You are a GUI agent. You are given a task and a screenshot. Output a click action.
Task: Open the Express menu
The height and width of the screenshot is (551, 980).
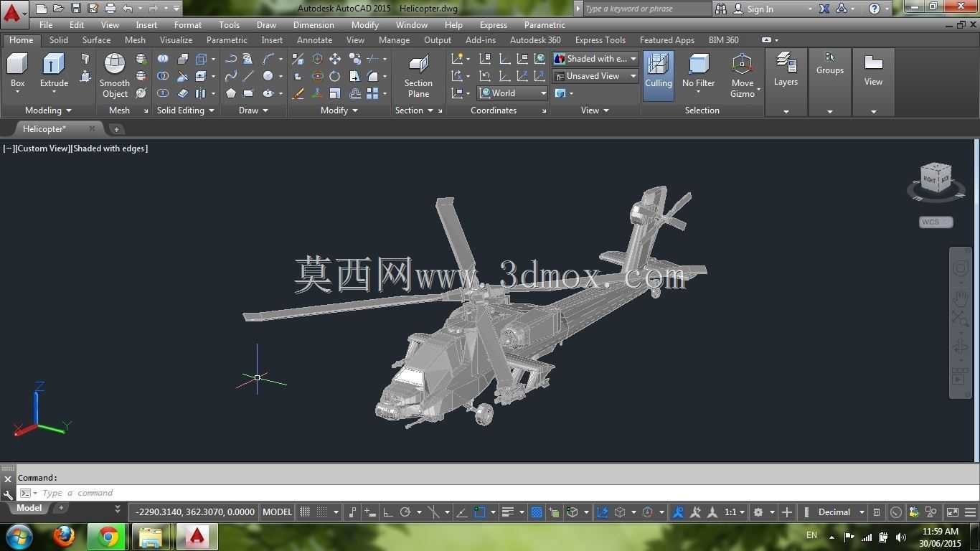pos(493,25)
